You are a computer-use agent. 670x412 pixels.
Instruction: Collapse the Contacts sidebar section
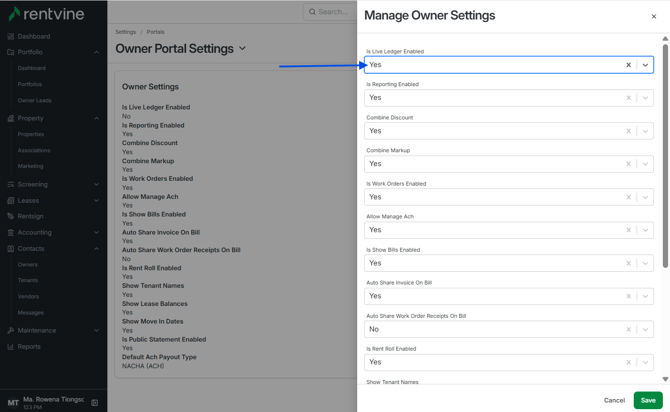[x=97, y=249]
